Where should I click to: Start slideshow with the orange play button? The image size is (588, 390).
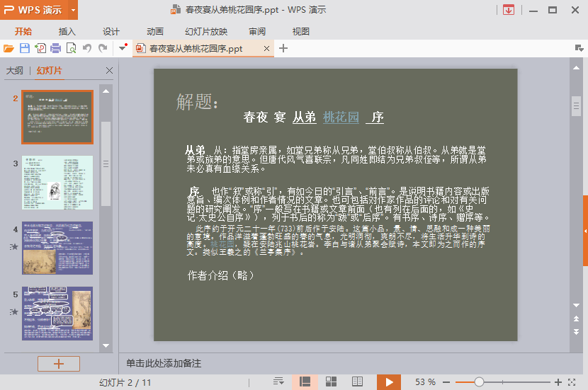[x=388, y=382]
